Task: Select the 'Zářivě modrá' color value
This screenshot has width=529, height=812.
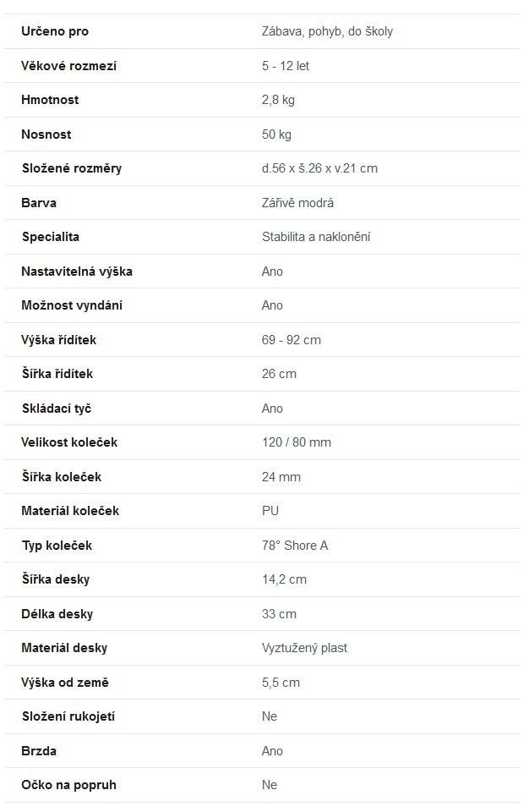Action: click(x=297, y=203)
